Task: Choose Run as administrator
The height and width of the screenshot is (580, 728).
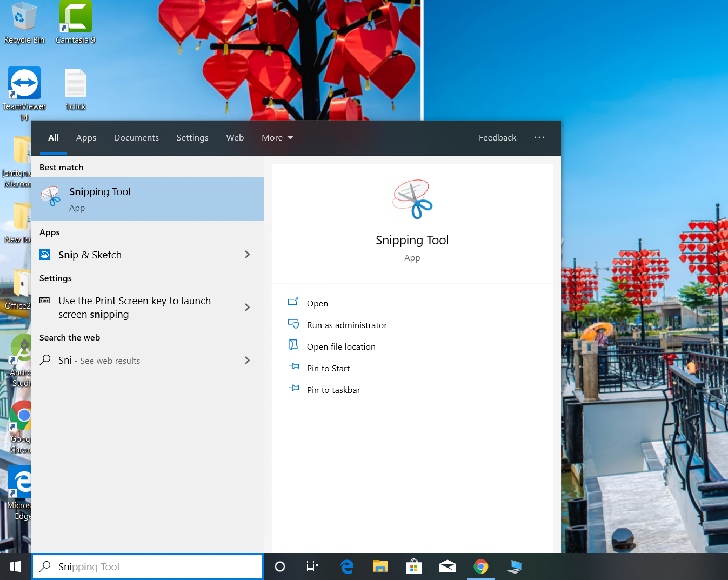Action: pyautogui.click(x=347, y=325)
